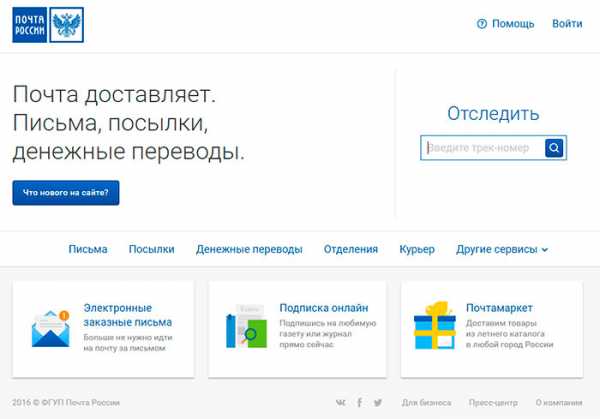Click the Почта России logo

point(29,25)
